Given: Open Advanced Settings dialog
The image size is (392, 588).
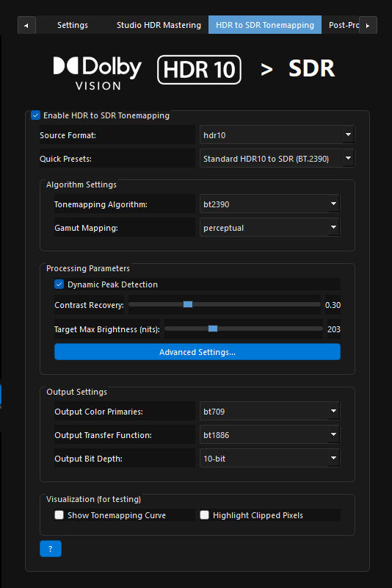Looking at the screenshot, I should pyautogui.click(x=197, y=352).
